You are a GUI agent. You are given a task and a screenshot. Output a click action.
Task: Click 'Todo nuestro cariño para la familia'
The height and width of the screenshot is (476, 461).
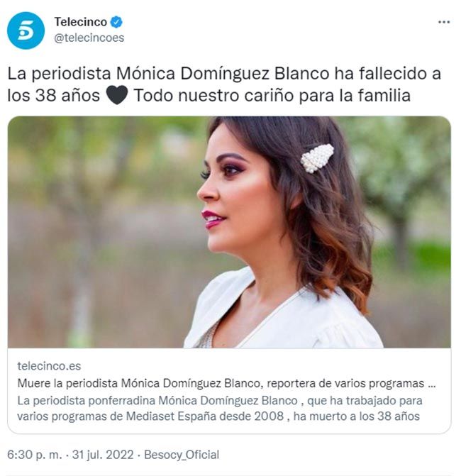click(272, 95)
